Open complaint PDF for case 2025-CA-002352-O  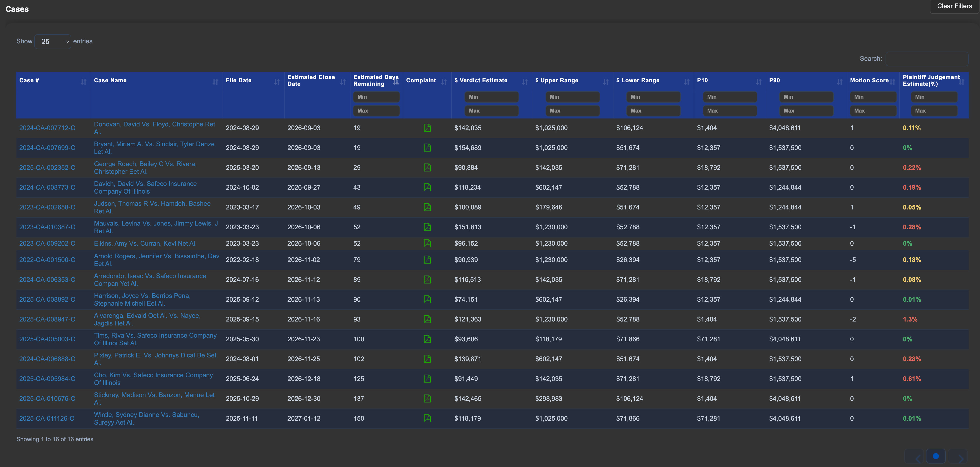click(x=427, y=168)
